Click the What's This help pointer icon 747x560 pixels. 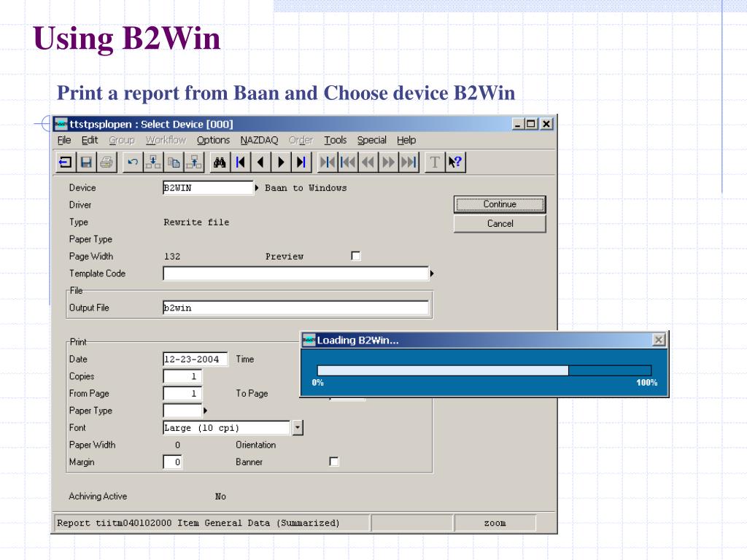[455, 163]
